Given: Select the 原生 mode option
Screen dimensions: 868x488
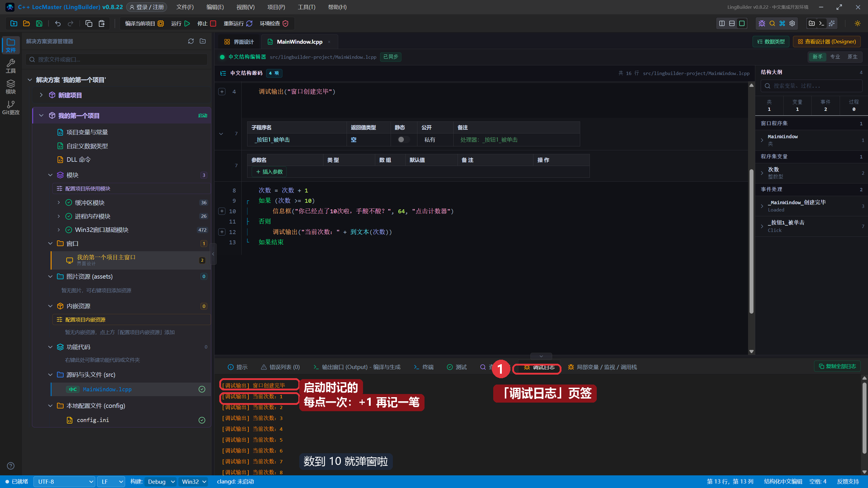Looking at the screenshot, I should tap(853, 57).
